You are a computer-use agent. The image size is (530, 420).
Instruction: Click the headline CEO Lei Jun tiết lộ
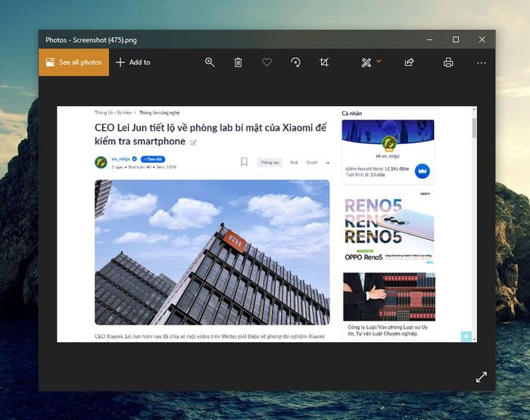[x=210, y=134]
